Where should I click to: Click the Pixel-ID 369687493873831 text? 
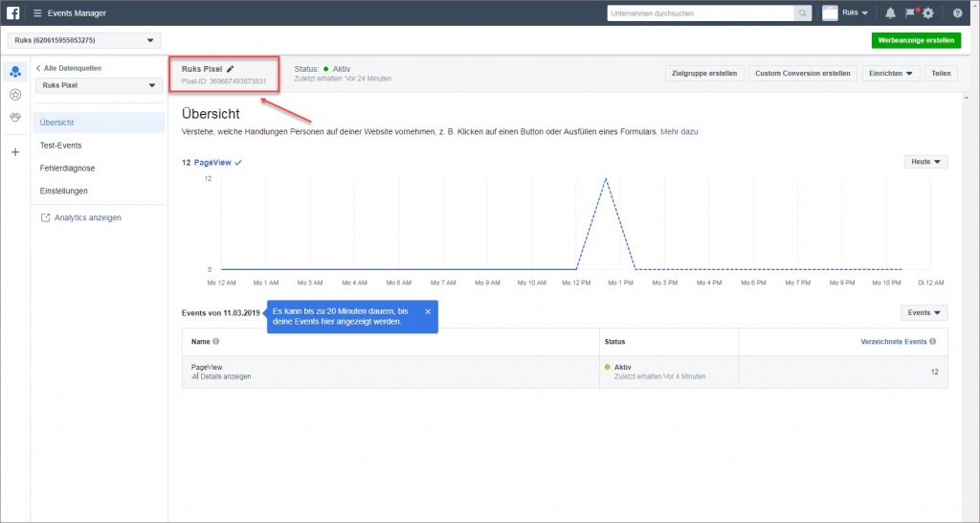(224, 81)
